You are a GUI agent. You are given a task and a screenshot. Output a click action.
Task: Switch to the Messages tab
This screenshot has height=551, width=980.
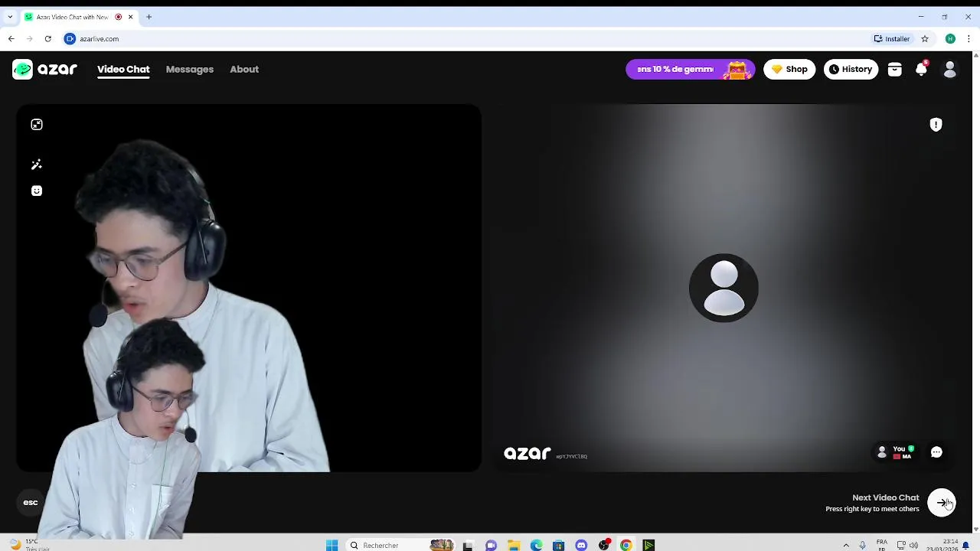pos(190,70)
